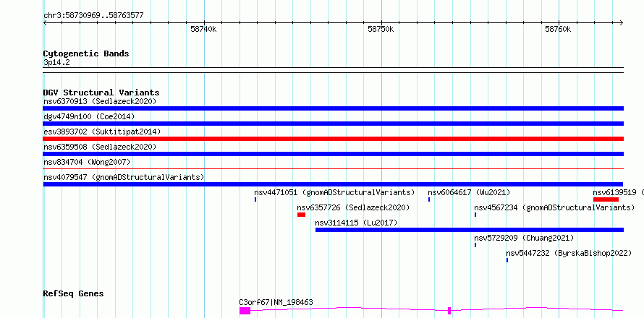Click the ruler's left arrowhead
This screenshot has width=644, height=318.
(45, 22)
